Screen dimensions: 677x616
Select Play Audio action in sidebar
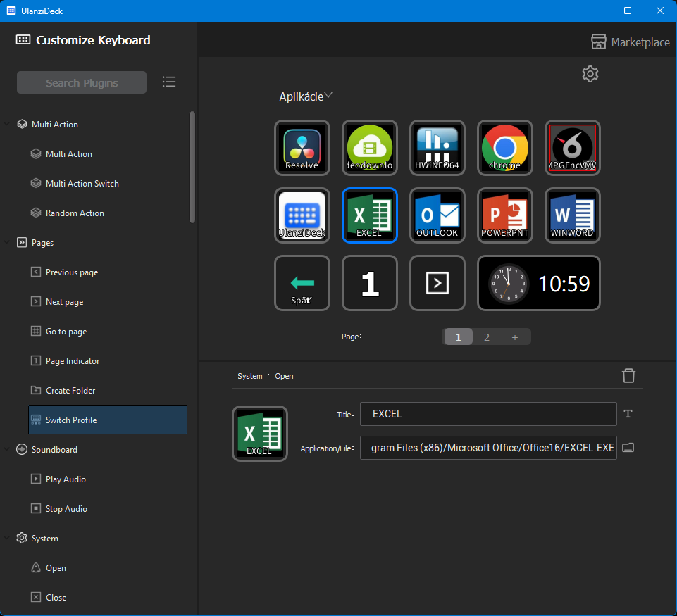pyautogui.click(x=66, y=479)
